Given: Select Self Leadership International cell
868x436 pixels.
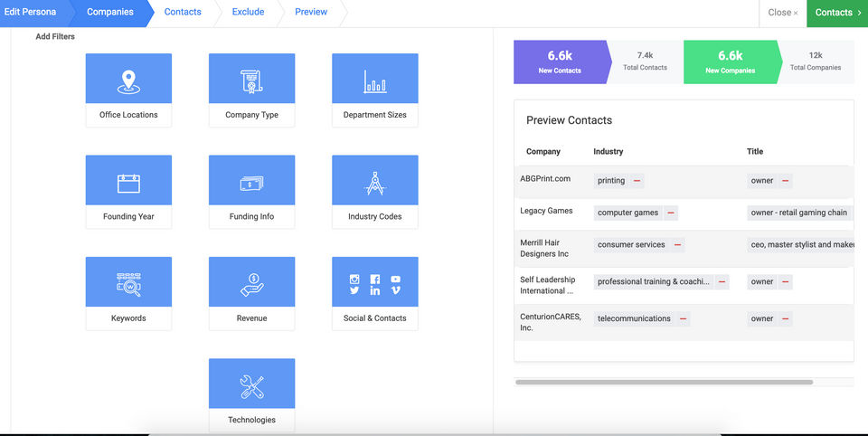Looking at the screenshot, I should (x=547, y=285).
